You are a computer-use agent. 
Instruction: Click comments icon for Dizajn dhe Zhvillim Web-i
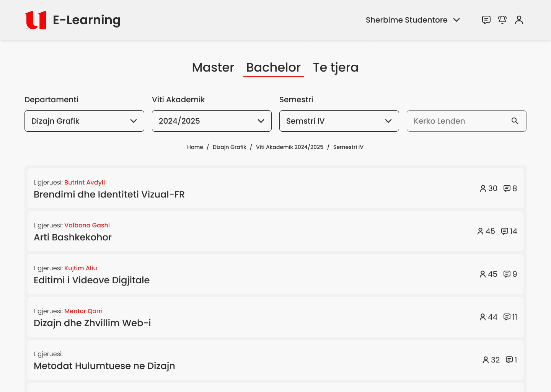[x=507, y=317]
